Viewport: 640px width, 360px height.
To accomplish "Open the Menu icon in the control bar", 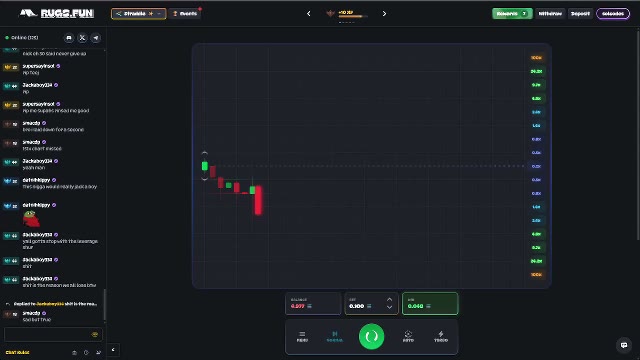I will [x=302, y=336].
